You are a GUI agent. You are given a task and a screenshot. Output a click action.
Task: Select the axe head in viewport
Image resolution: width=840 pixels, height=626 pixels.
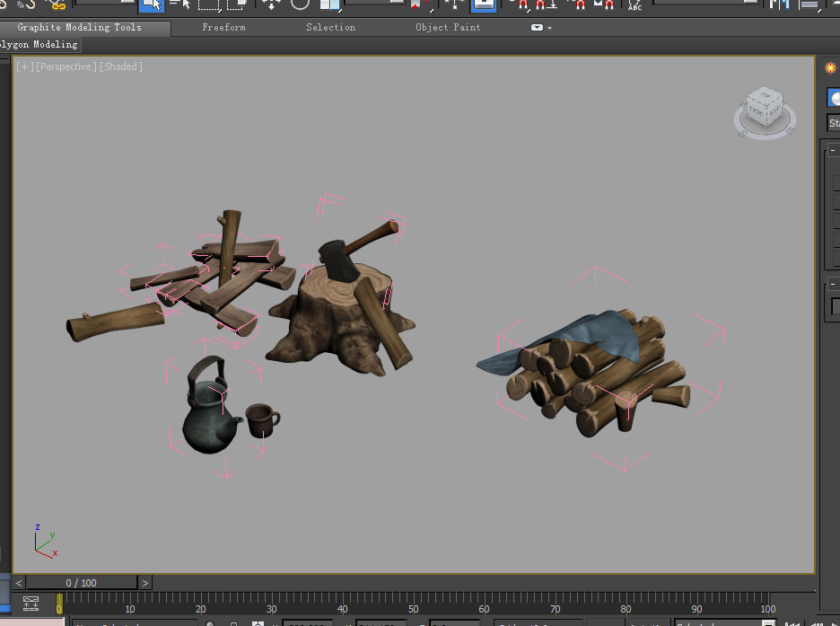338,261
